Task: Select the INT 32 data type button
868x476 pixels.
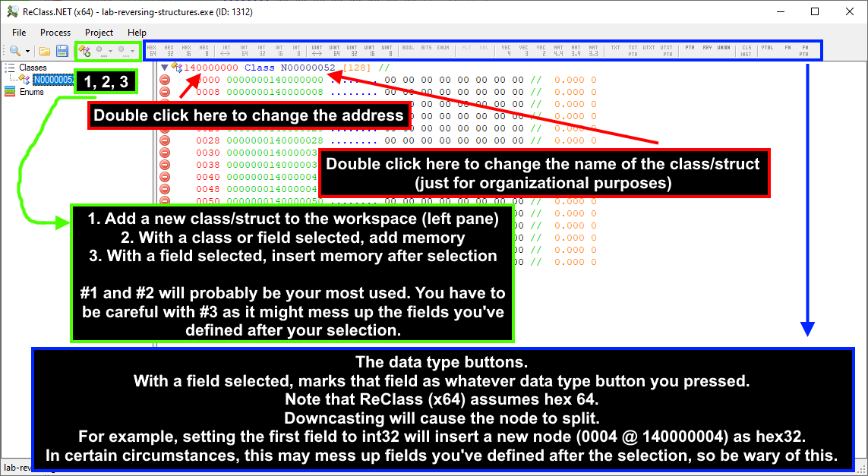Action: [x=262, y=51]
